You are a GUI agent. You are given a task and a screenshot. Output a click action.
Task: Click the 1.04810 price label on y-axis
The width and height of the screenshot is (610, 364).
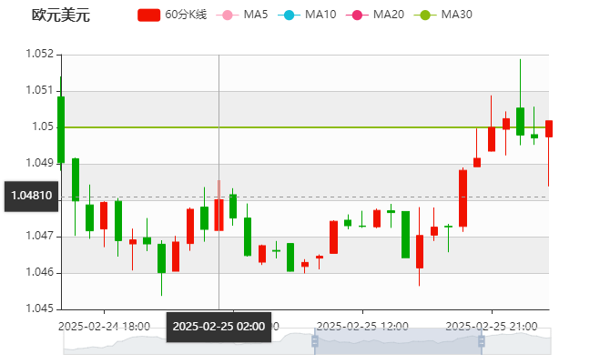(x=30, y=196)
